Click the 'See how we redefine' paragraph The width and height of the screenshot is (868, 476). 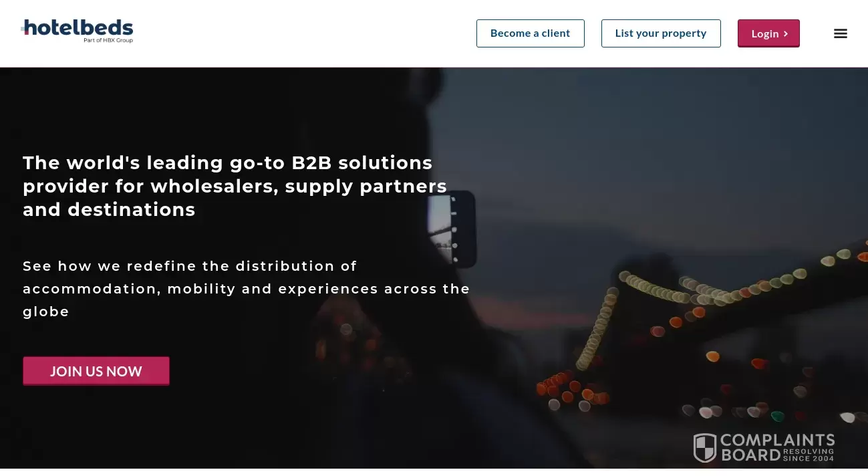pos(246,289)
